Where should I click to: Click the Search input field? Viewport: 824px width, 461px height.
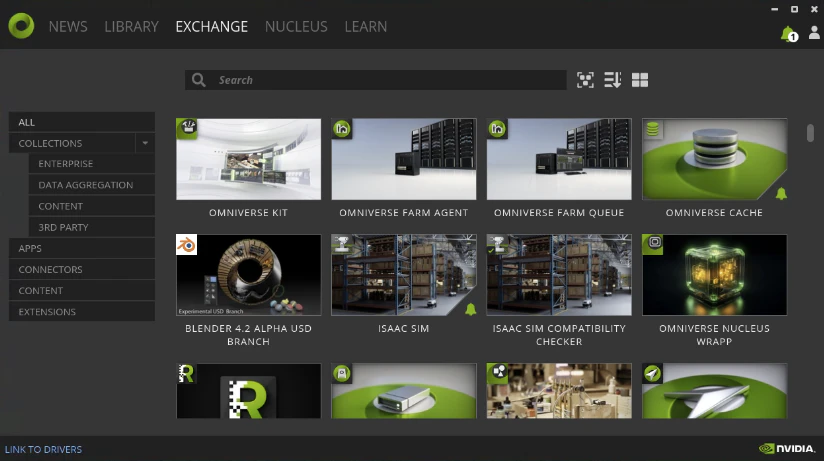pos(375,80)
